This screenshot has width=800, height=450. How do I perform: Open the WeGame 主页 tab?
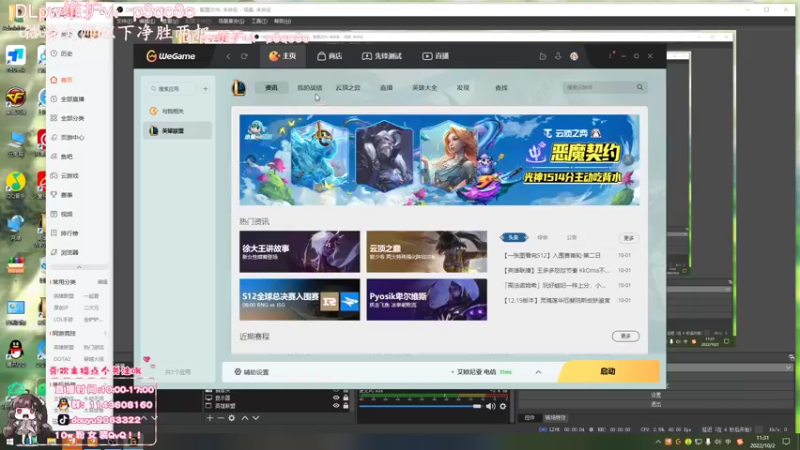[283, 56]
